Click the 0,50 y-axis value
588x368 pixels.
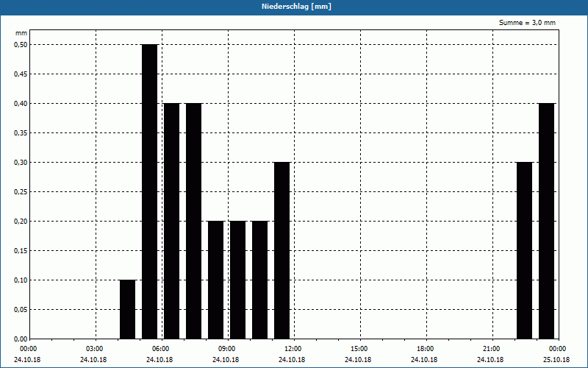point(21,45)
